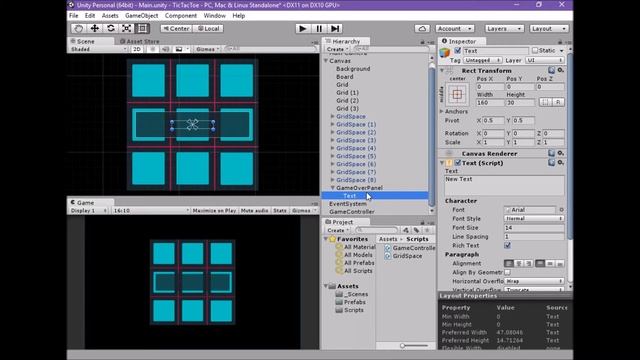Open the Component menu
The height and width of the screenshot is (360, 640).
[181, 16]
